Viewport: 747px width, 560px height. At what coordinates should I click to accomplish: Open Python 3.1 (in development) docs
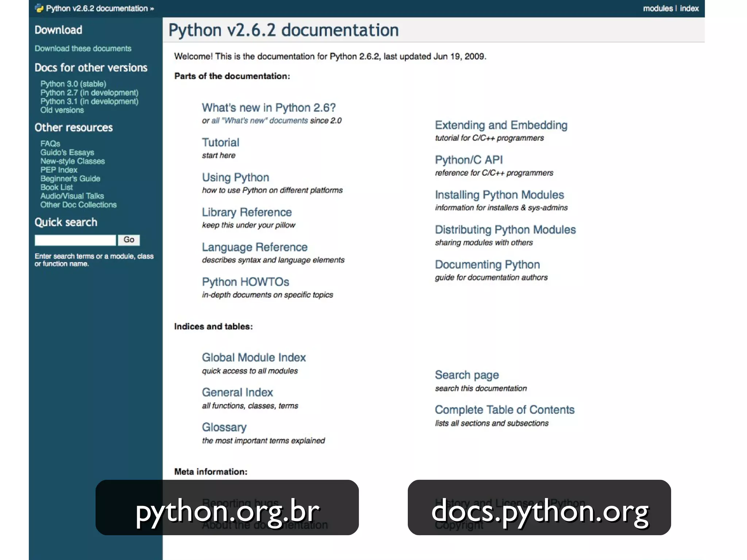pyautogui.click(x=89, y=101)
